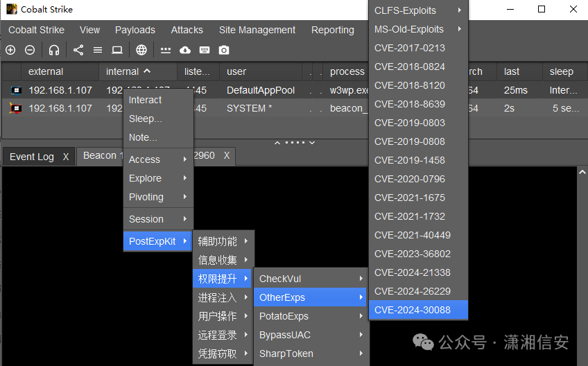
Task: Choose Sleep... from the context menu
Action: (158, 119)
